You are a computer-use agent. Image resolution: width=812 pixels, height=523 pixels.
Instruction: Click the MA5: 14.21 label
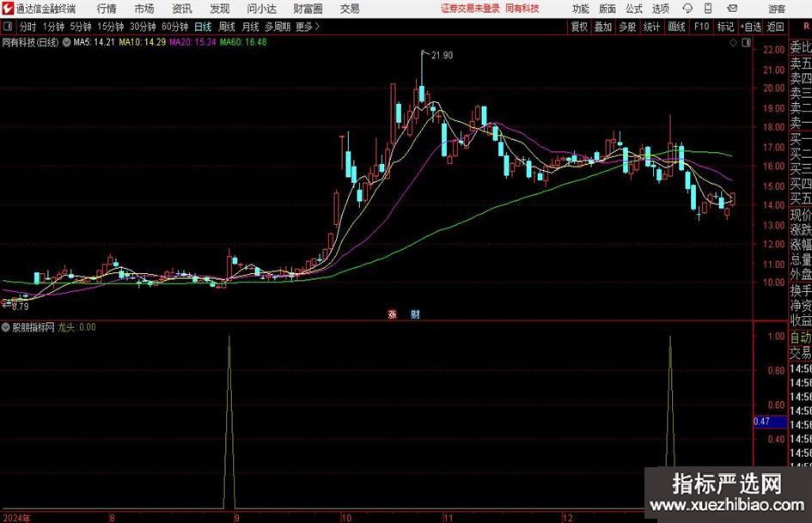94,42
